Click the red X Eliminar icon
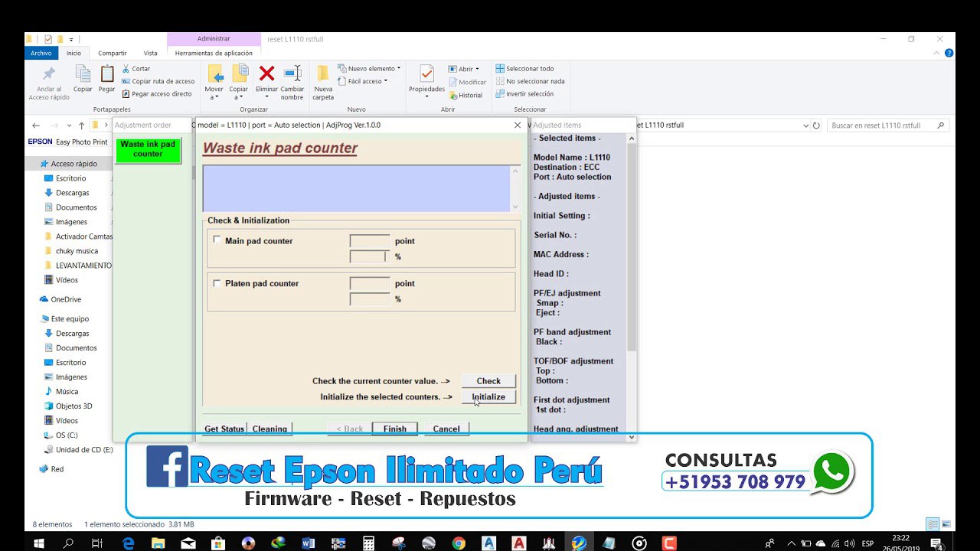 pos(266,74)
